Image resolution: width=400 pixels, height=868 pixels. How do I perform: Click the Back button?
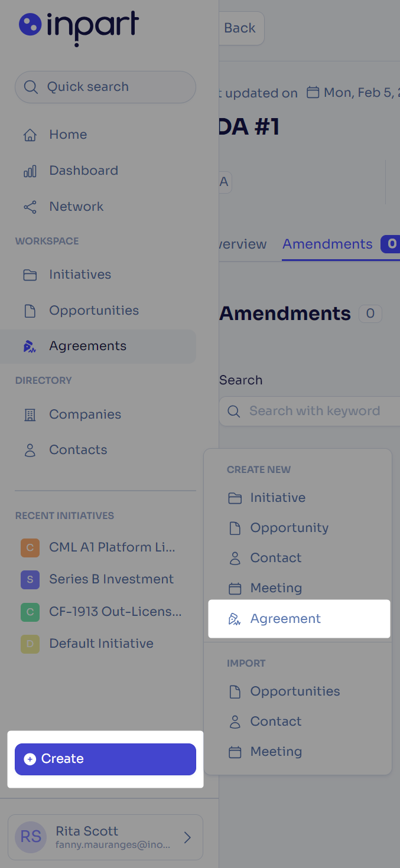(x=240, y=28)
